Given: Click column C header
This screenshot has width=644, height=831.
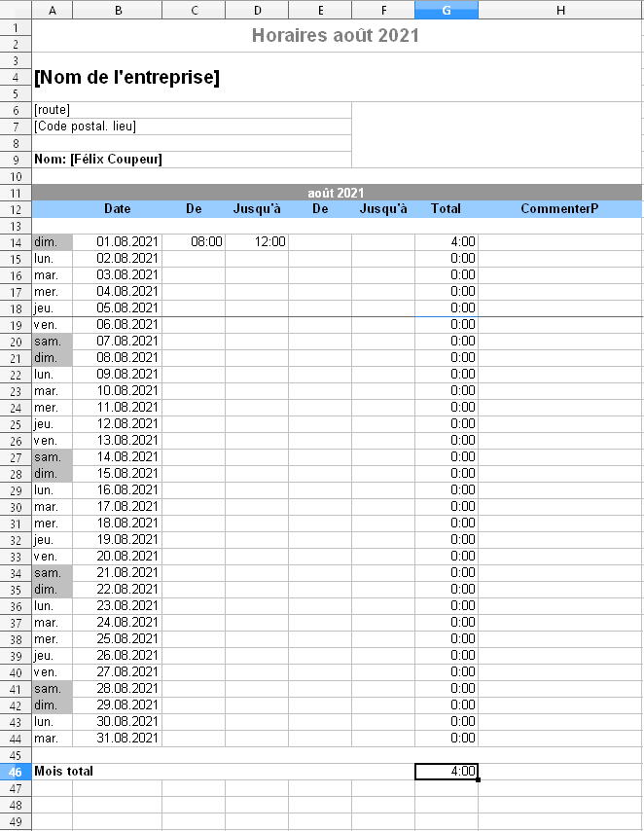Looking at the screenshot, I should pos(194,10).
